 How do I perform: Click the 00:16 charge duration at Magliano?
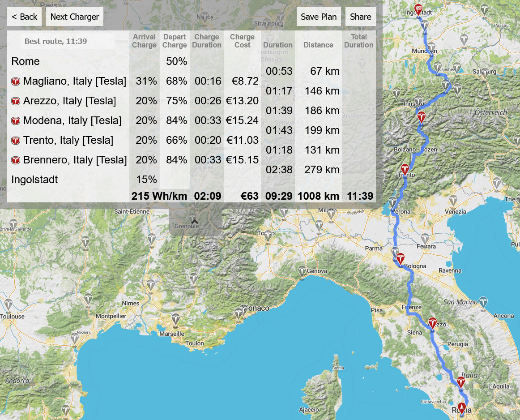[x=208, y=81]
